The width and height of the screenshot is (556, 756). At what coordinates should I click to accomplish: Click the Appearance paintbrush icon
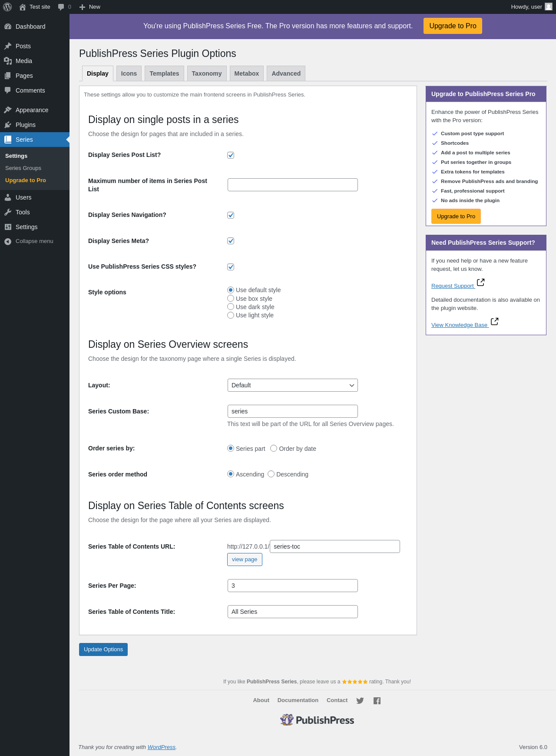(8, 110)
